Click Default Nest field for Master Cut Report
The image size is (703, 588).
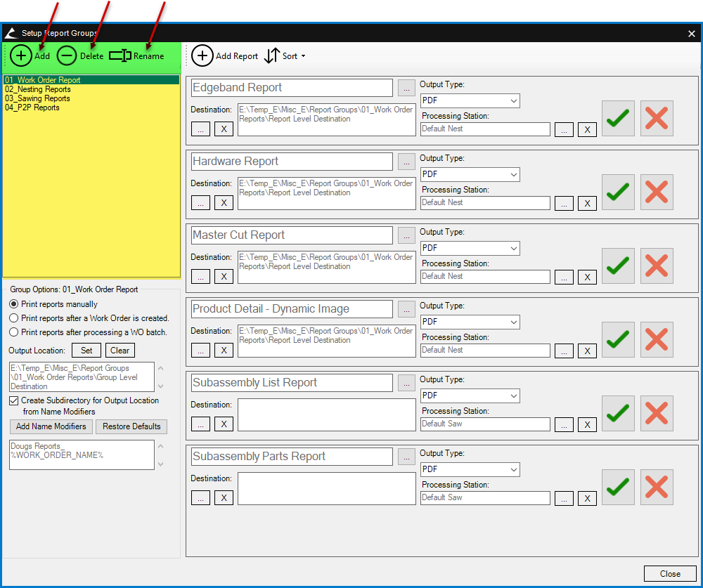point(485,277)
